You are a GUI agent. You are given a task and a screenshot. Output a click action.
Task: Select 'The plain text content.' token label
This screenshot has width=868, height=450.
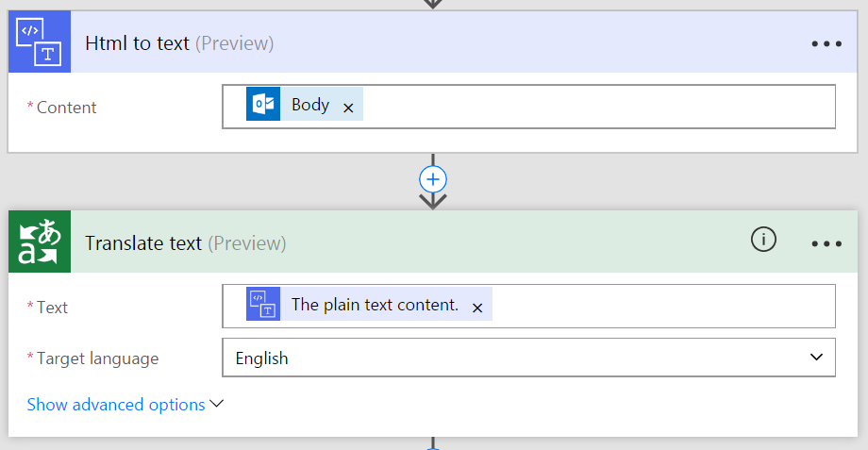pos(375,305)
